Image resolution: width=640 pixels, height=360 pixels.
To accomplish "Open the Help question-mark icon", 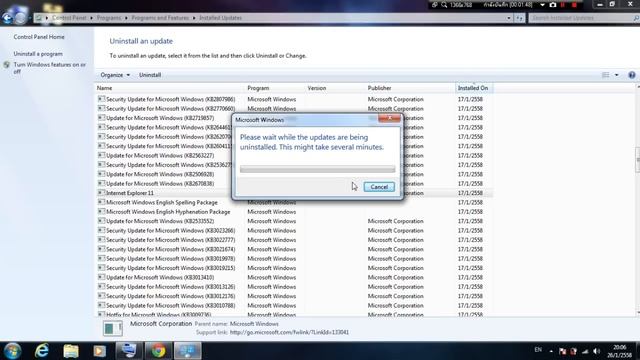I will pyautogui.click(x=631, y=75).
